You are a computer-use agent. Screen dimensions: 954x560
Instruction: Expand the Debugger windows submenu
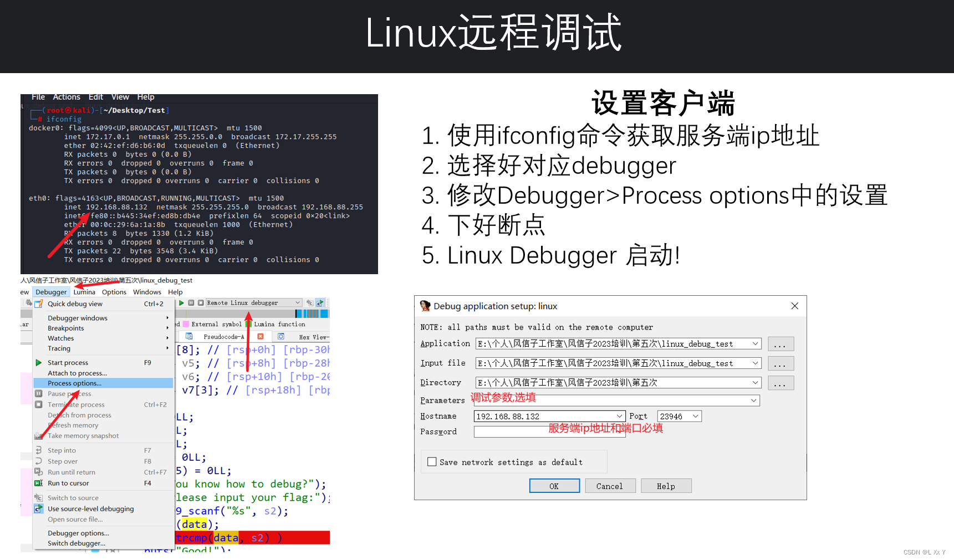[x=103, y=318]
